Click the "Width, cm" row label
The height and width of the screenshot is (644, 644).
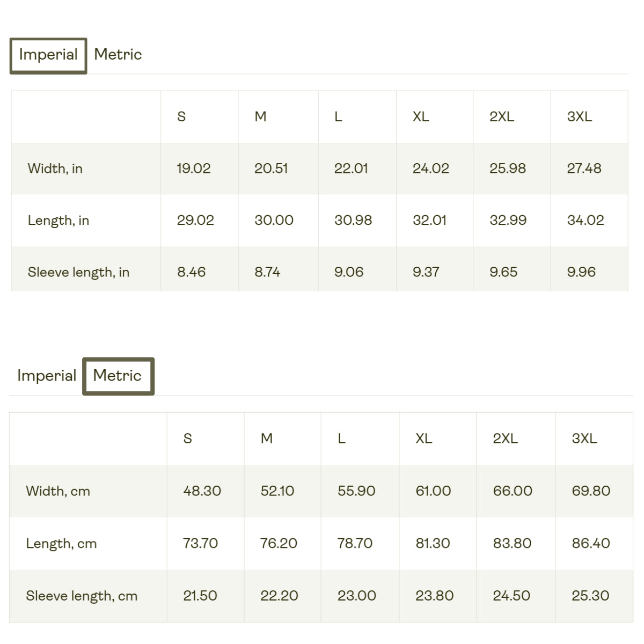[x=58, y=491]
